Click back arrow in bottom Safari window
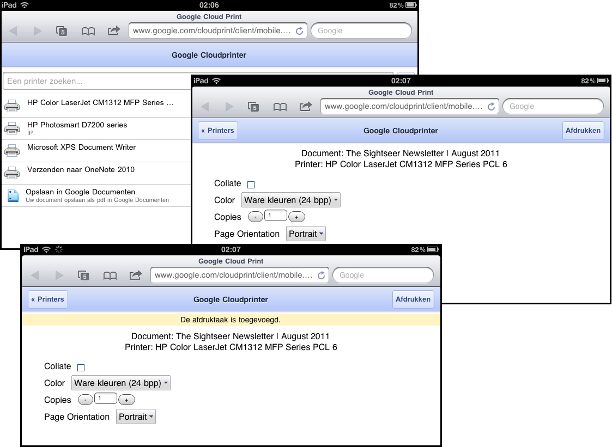The image size is (612, 447). pyautogui.click(x=36, y=276)
